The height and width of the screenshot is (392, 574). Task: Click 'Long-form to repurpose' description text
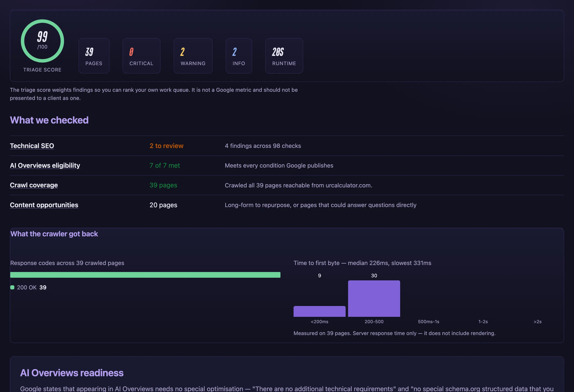pos(321,205)
